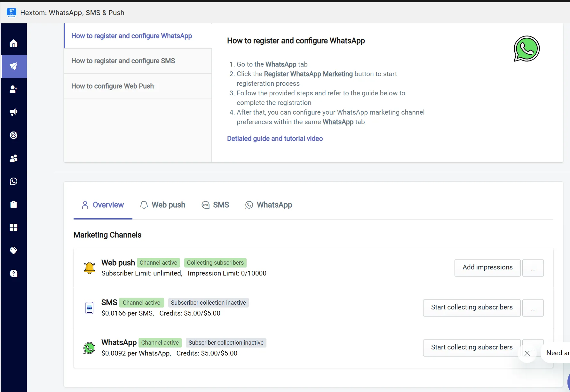Switch to the Overview tab
Screen dimensions: 570x392
pos(103,205)
